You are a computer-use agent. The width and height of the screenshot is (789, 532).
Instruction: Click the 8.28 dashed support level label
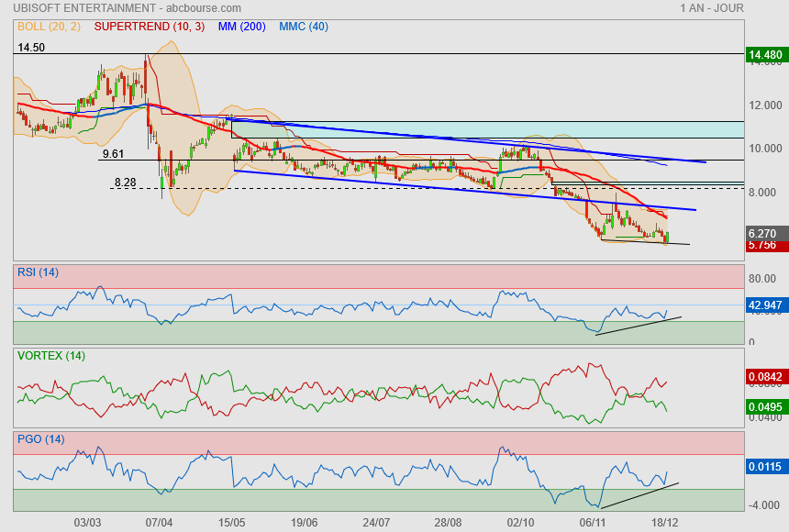point(125,183)
